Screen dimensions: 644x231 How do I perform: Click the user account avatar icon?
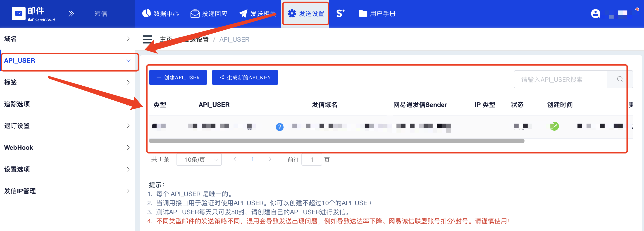coord(596,14)
